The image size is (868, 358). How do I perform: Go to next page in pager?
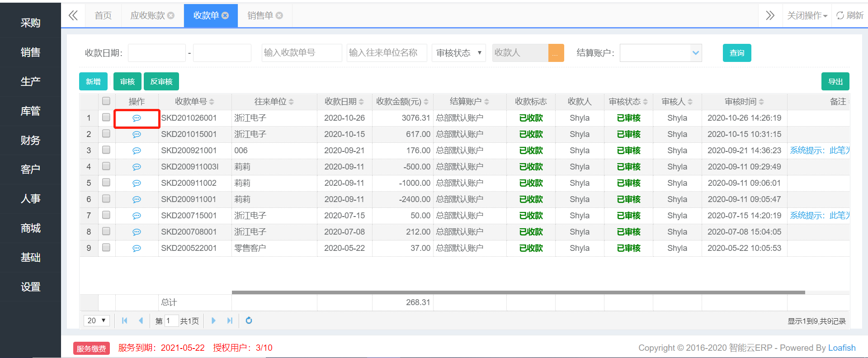(213, 320)
